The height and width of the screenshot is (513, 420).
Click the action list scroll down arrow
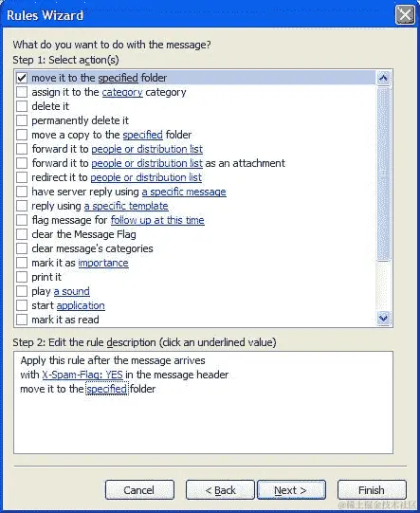pyautogui.click(x=383, y=318)
